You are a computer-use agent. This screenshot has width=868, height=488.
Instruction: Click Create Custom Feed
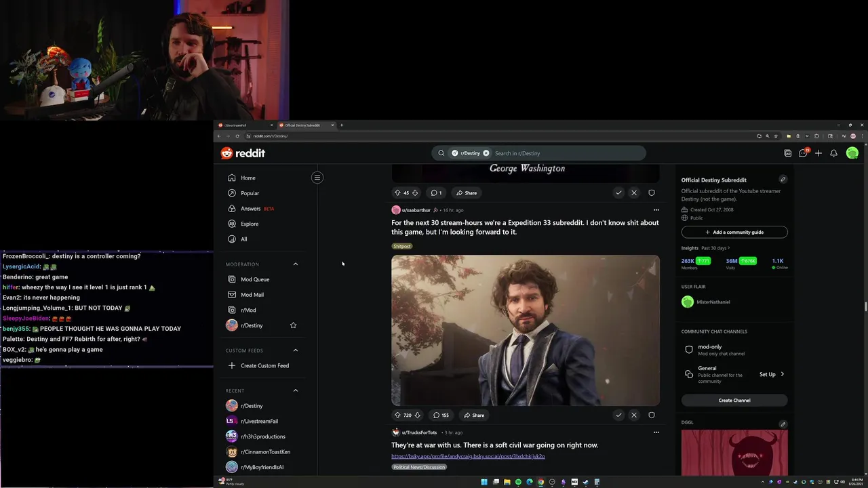(264, 366)
